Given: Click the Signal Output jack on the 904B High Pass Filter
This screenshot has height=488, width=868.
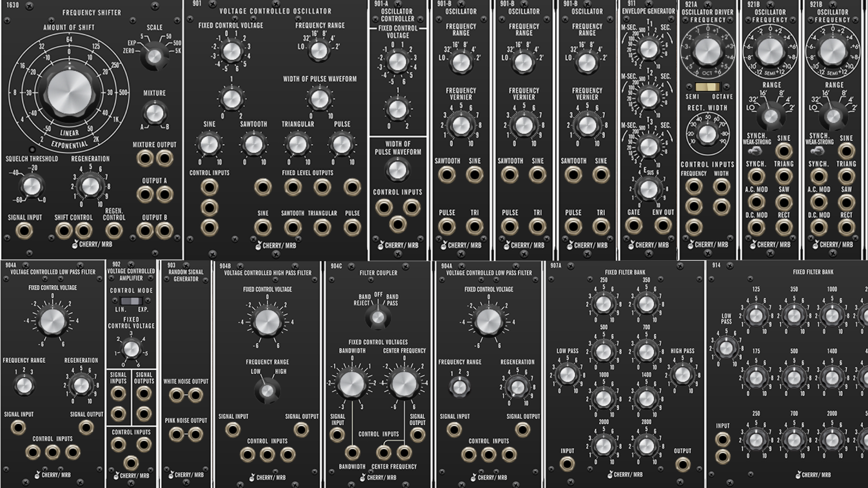Looking at the screenshot, I should point(301,430).
